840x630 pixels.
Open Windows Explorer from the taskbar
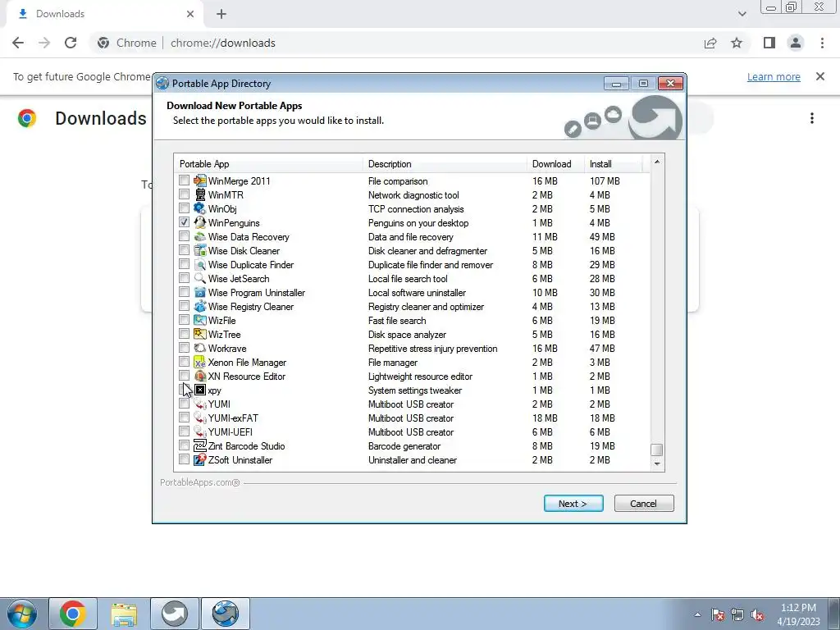[124, 614]
